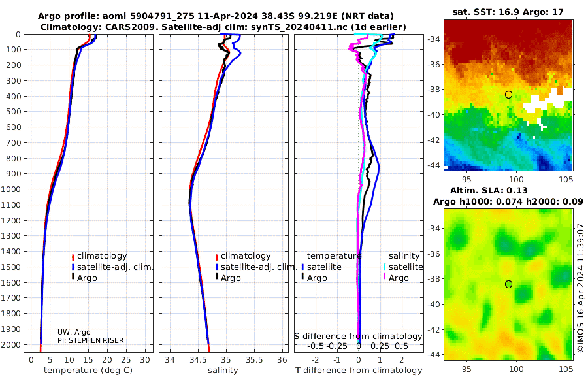Click the -42 latitude tick on SST map
The height and width of the screenshot is (379, 588).
(x=433, y=140)
